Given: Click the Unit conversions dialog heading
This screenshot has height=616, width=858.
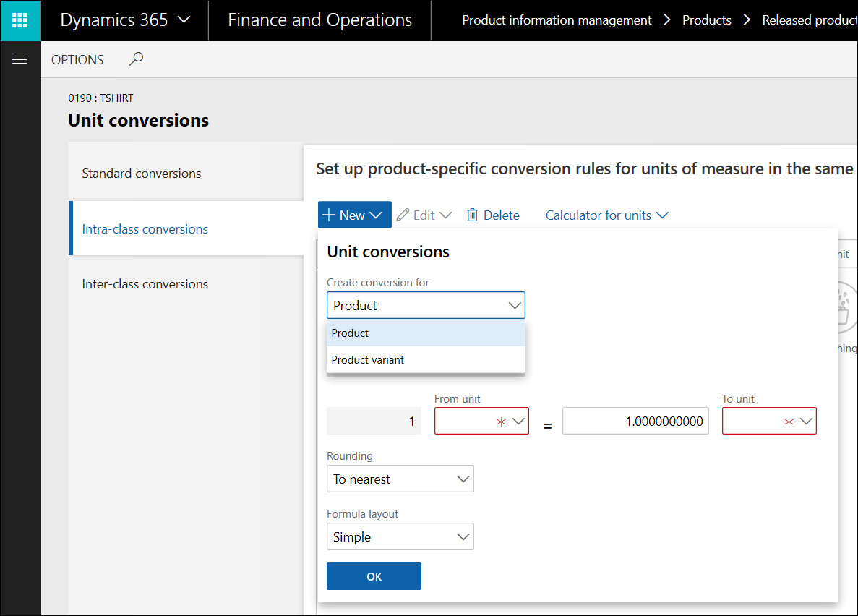Looking at the screenshot, I should 388,252.
